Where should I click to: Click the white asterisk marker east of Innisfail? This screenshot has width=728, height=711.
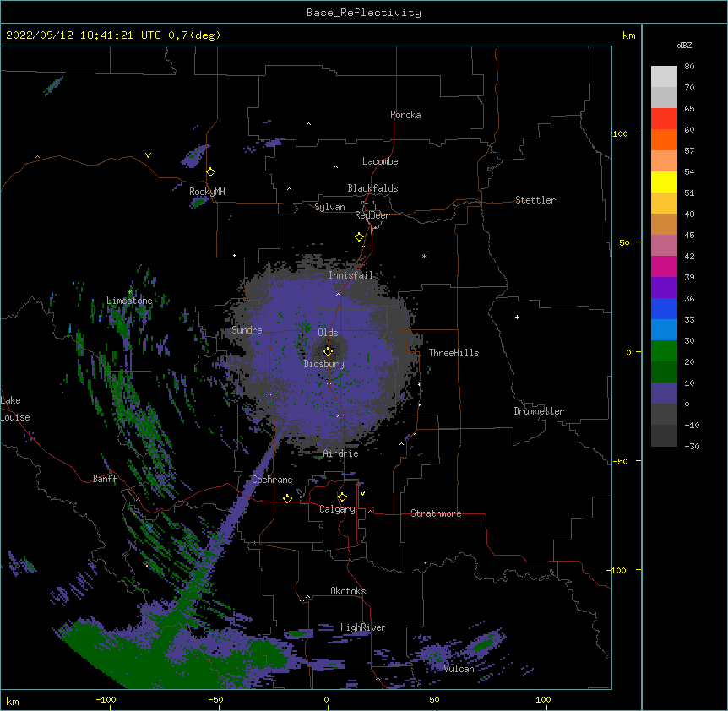click(x=424, y=256)
